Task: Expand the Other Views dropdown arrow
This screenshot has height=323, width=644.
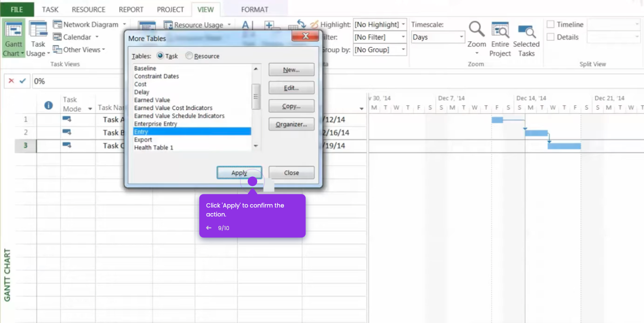Action: point(103,49)
